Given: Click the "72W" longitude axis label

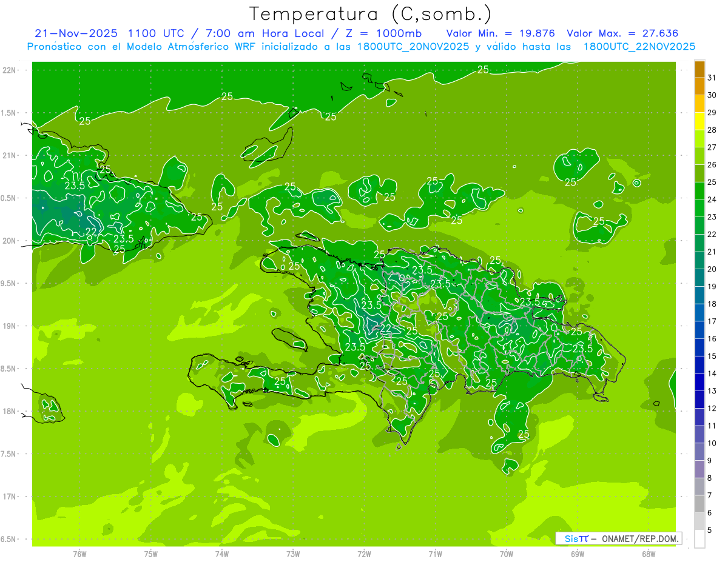Looking at the screenshot, I should point(364,554).
